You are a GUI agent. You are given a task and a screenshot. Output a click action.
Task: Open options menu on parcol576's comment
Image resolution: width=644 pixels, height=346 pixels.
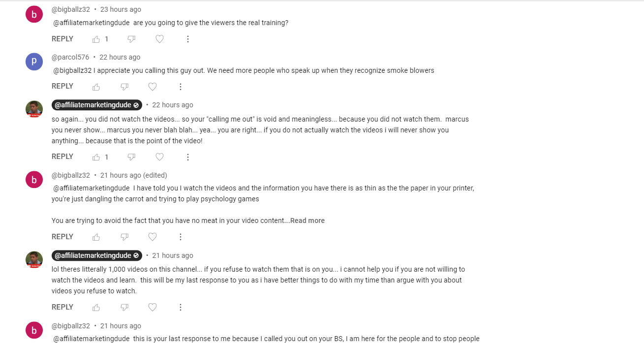pos(181,87)
